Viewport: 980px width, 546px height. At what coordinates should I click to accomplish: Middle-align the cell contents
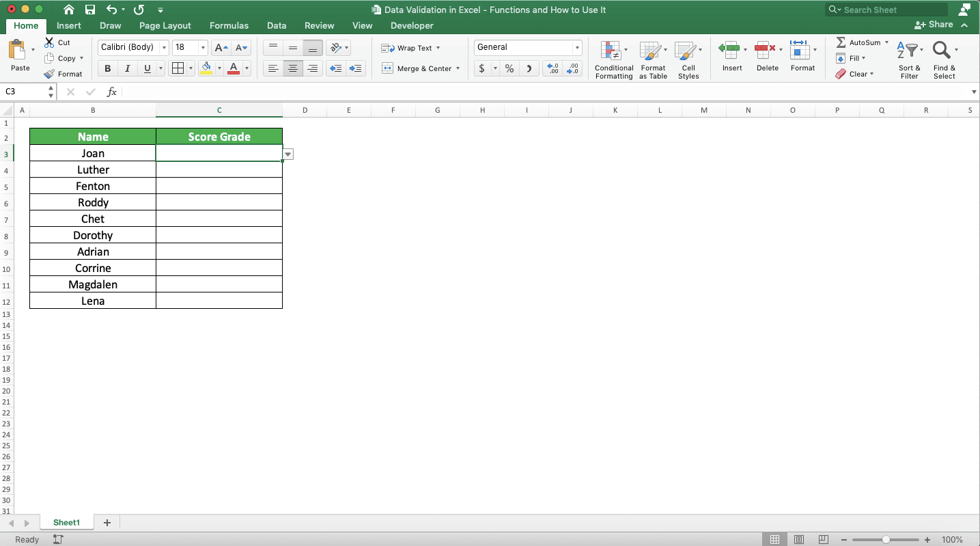293,48
